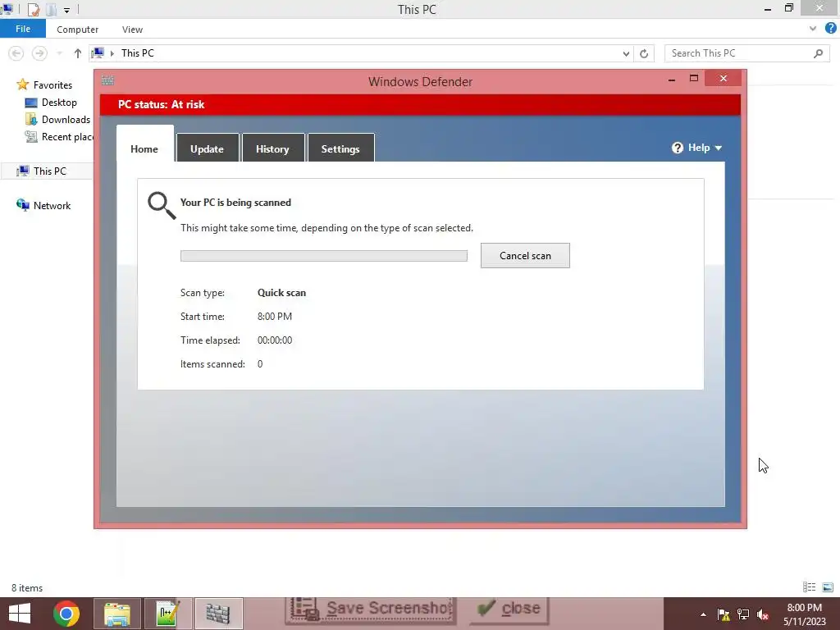Click the This PC icon in title bar
The image size is (840, 630).
pos(7,9)
